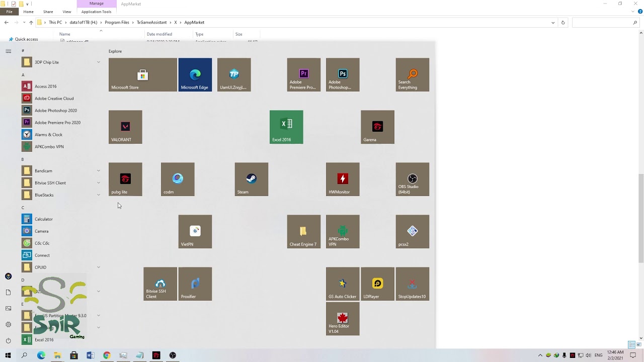Click TxGameAssistant in the address path
Screen dimensions: 644x362
[x=151, y=23]
